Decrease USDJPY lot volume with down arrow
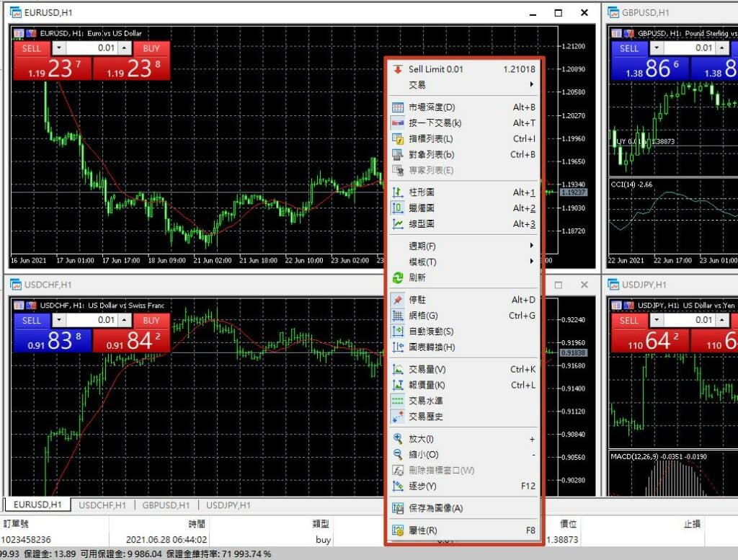 (x=657, y=320)
